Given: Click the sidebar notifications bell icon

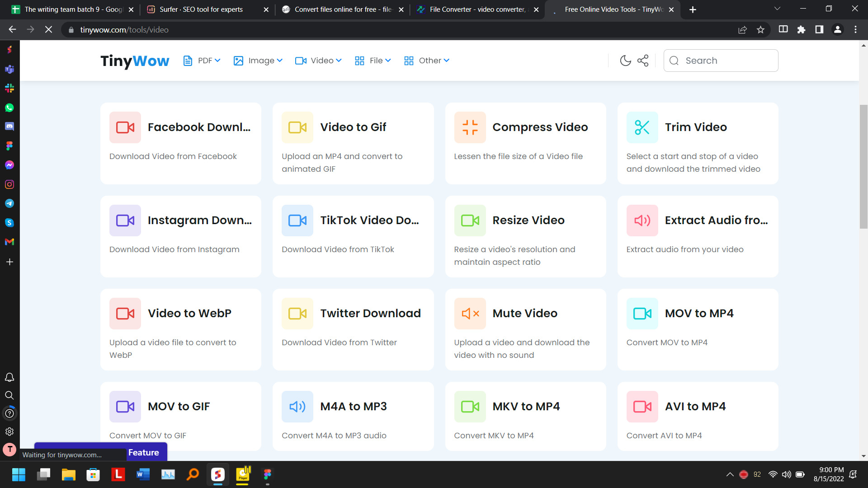Looking at the screenshot, I should tap(9, 377).
